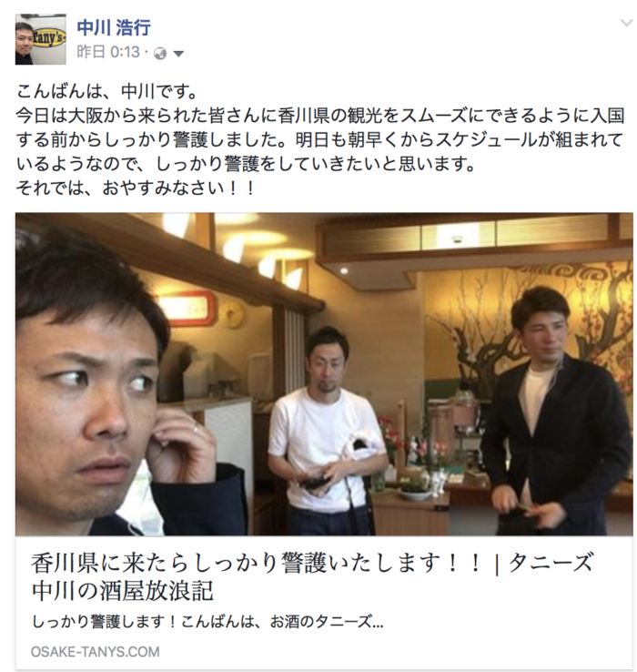Image resolution: width=637 pixels, height=672 pixels.
Task: Click the Tany's logo in the avatar
Action: coord(50,37)
